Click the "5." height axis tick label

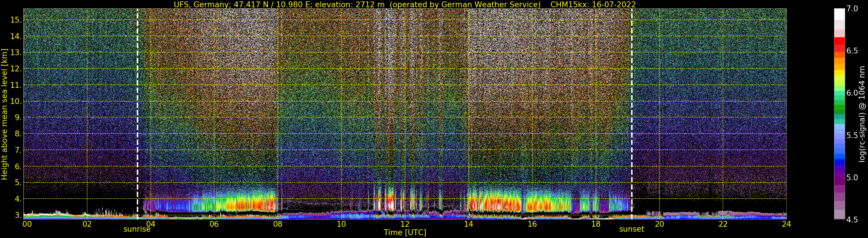coord(18,183)
